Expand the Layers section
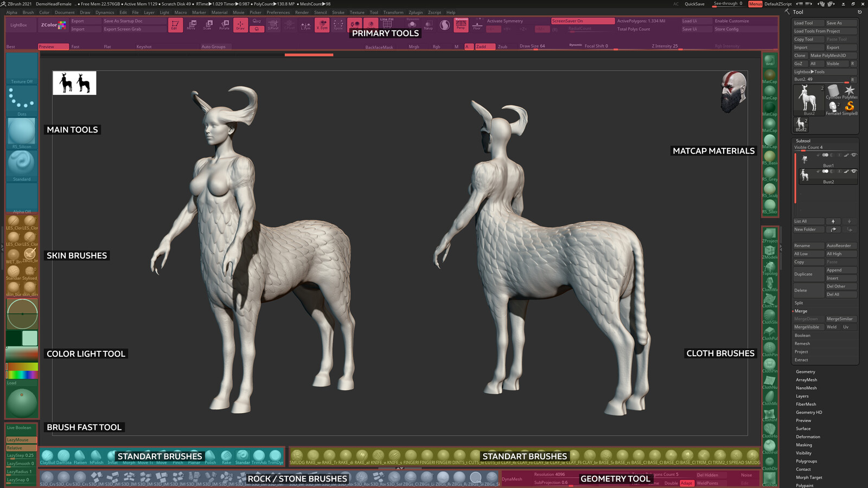 point(802,396)
